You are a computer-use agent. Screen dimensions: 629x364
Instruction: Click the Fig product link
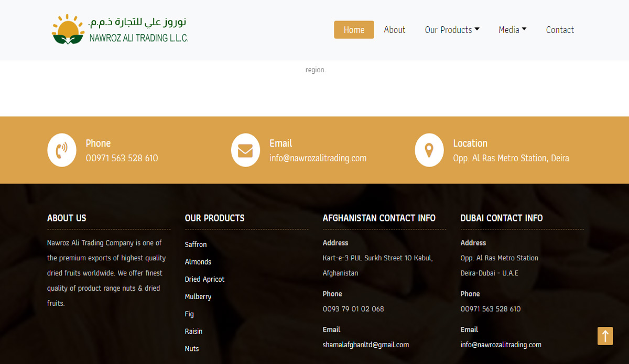189,314
